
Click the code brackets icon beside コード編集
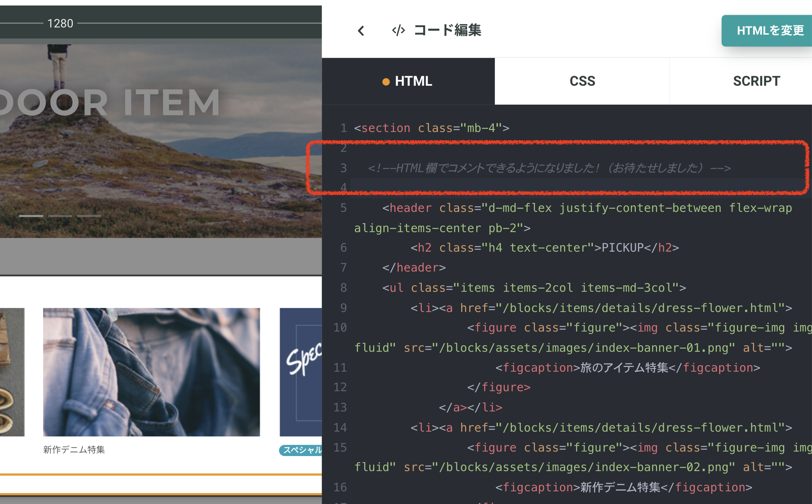(398, 31)
